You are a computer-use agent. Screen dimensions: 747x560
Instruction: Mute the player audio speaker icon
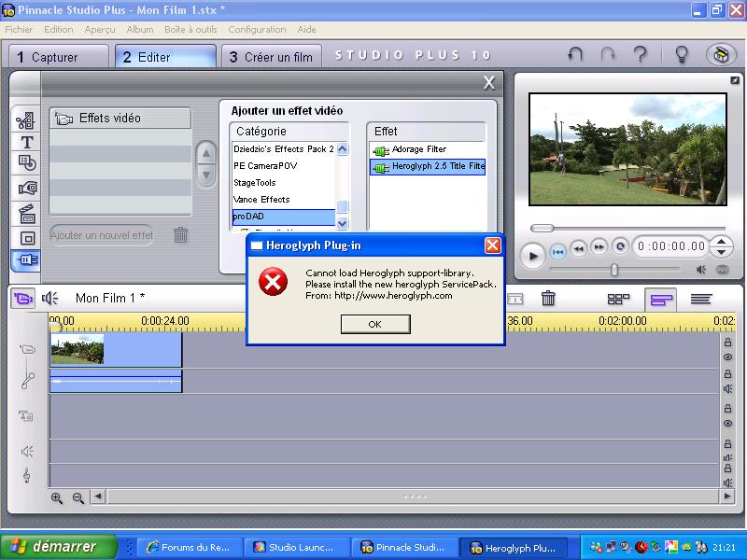[x=701, y=270]
